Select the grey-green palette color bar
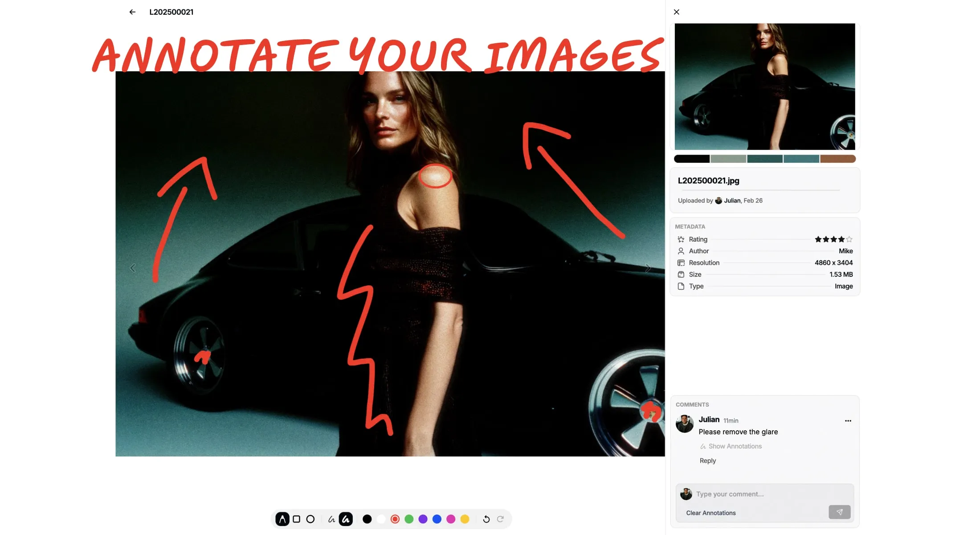Screen dimensions: 980x535 728,159
